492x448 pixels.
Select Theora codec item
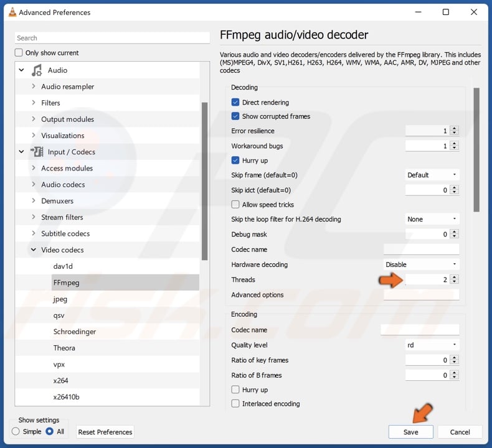(64, 348)
